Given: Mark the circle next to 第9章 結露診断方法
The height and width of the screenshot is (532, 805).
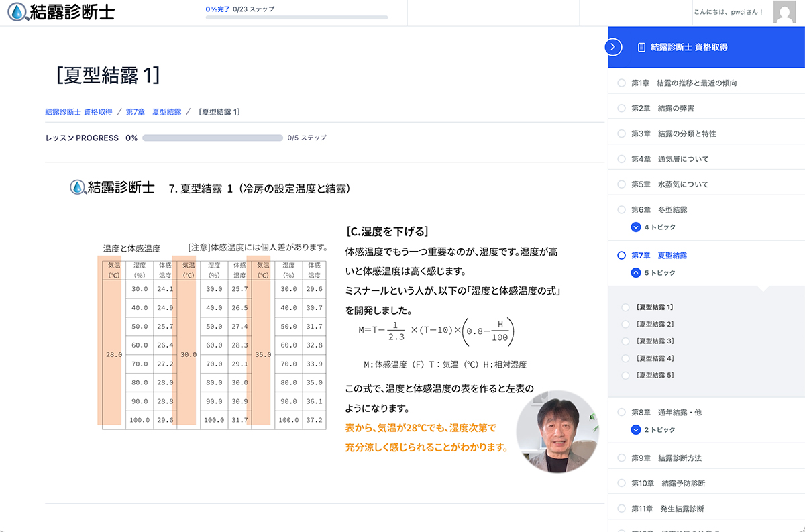Looking at the screenshot, I should click(621, 458).
